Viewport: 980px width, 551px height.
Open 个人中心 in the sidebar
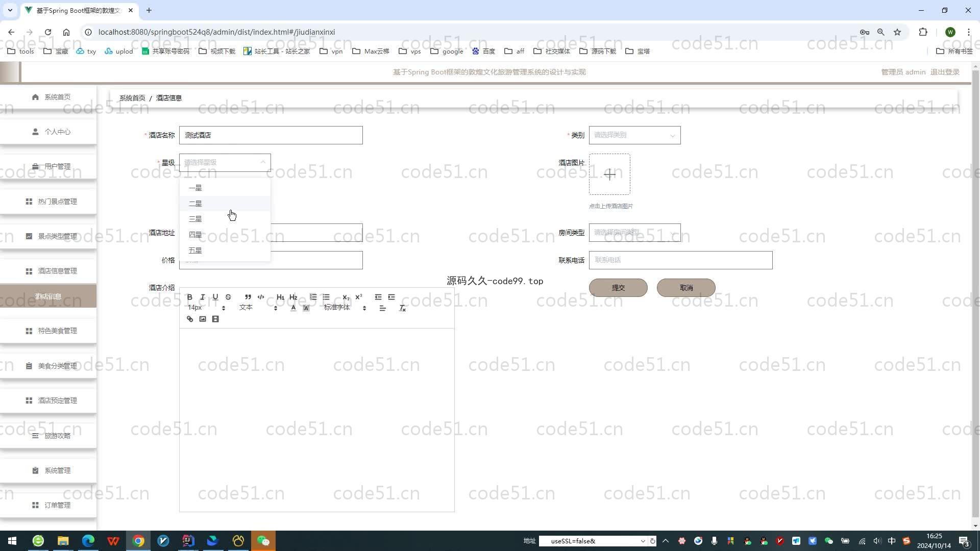[x=48, y=132]
